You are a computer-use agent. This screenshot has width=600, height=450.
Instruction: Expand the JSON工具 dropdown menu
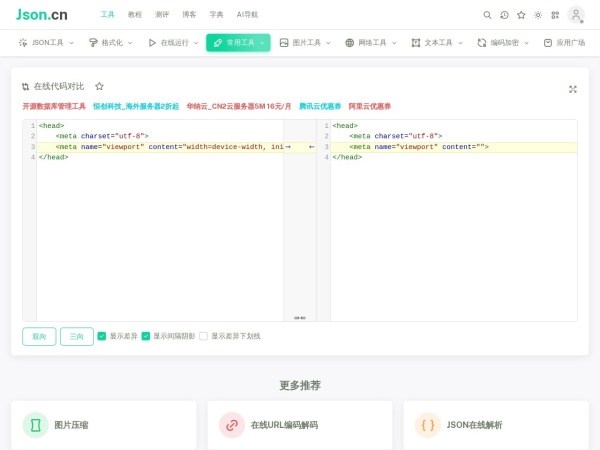point(47,43)
